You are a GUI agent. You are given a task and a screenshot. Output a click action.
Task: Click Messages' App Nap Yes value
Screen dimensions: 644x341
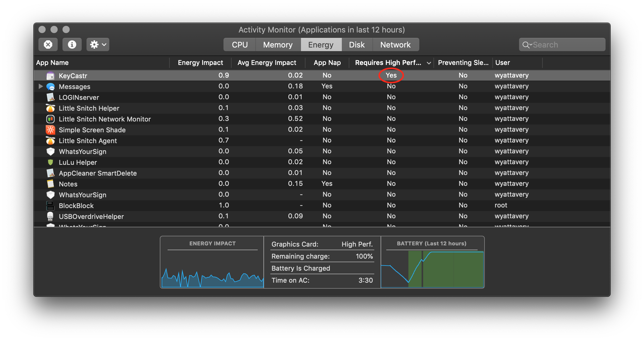327,86
